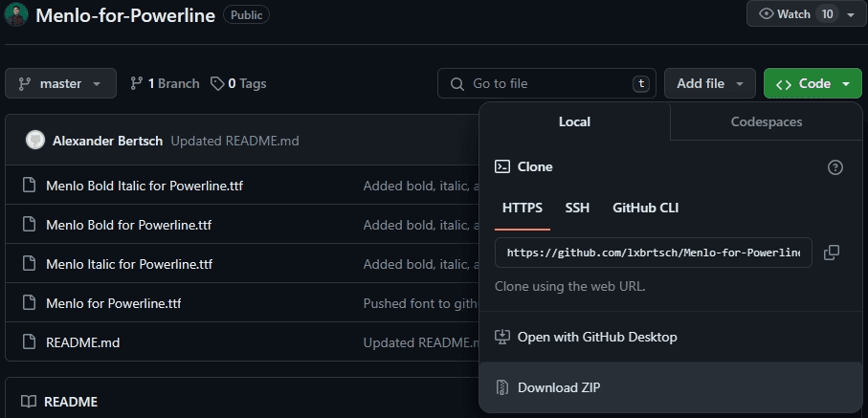Open Menlo Italic for Powerline.ttf
The height and width of the screenshot is (418, 868).
click(x=129, y=264)
